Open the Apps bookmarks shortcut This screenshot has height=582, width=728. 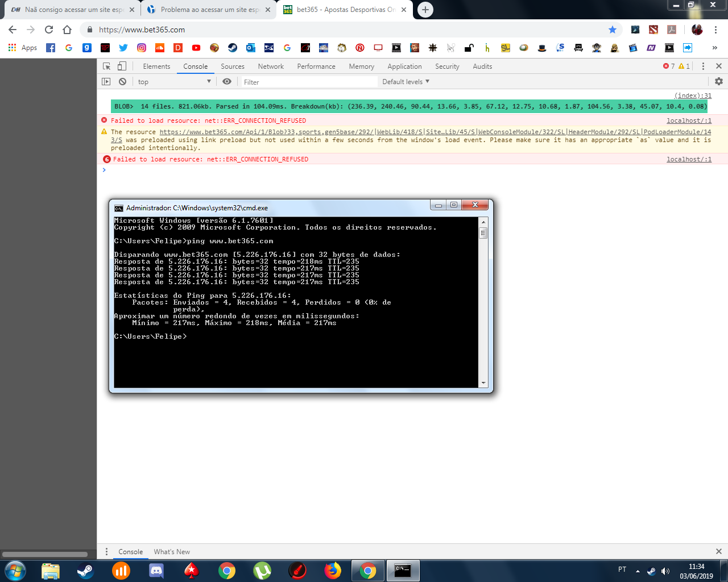pos(23,48)
